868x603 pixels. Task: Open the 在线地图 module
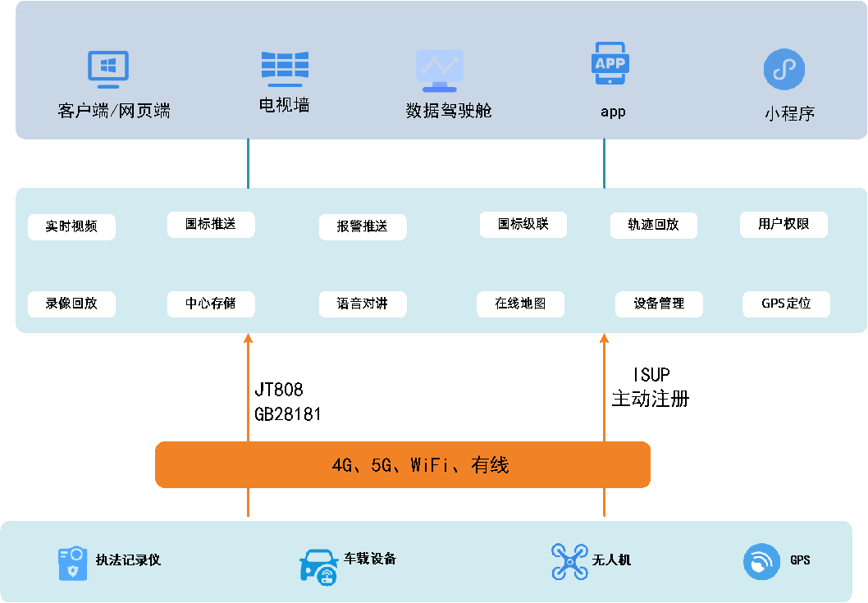coord(520,304)
